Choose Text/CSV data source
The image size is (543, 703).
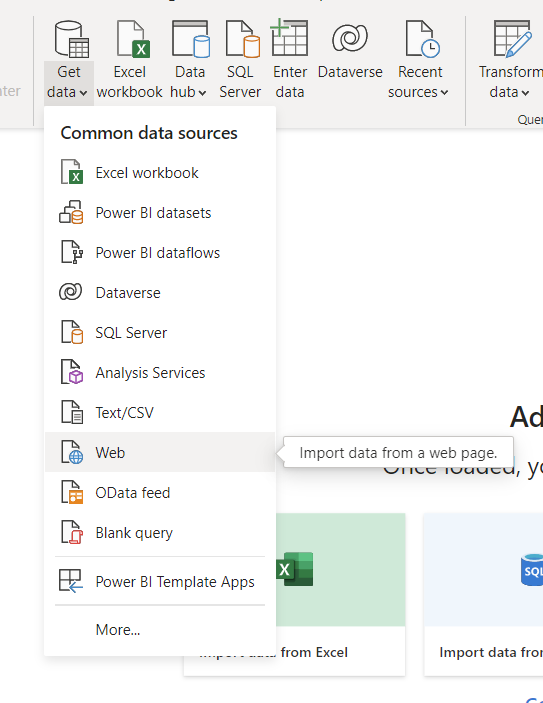160,412
